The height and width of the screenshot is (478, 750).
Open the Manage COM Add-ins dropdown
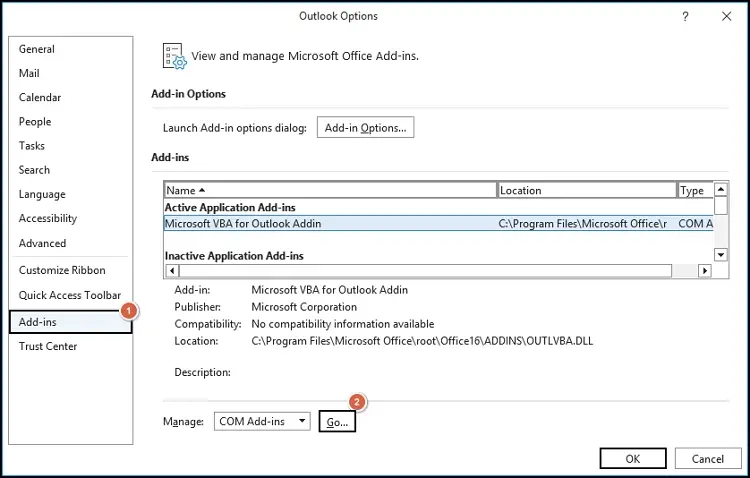click(262, 421)
